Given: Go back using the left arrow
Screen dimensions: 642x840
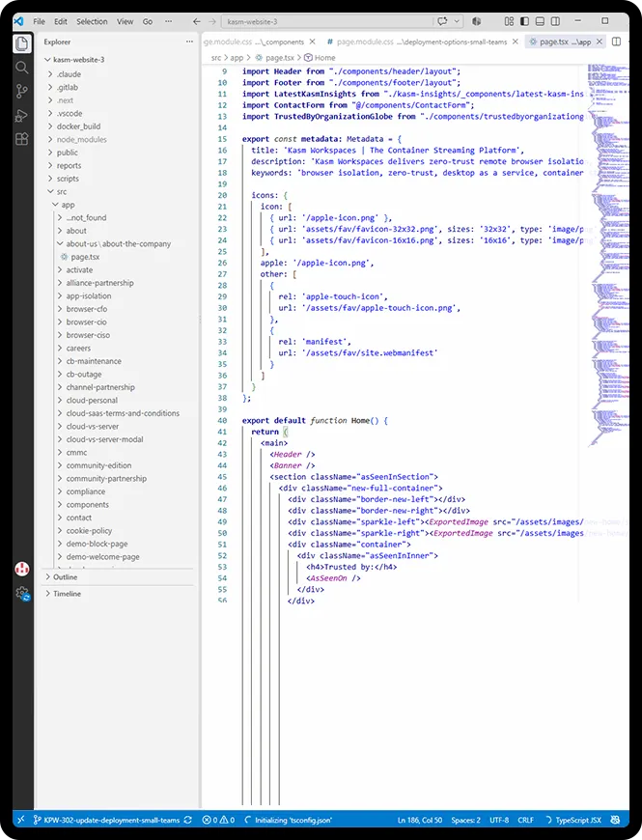Looking at the screenshot, I should 197,21.
